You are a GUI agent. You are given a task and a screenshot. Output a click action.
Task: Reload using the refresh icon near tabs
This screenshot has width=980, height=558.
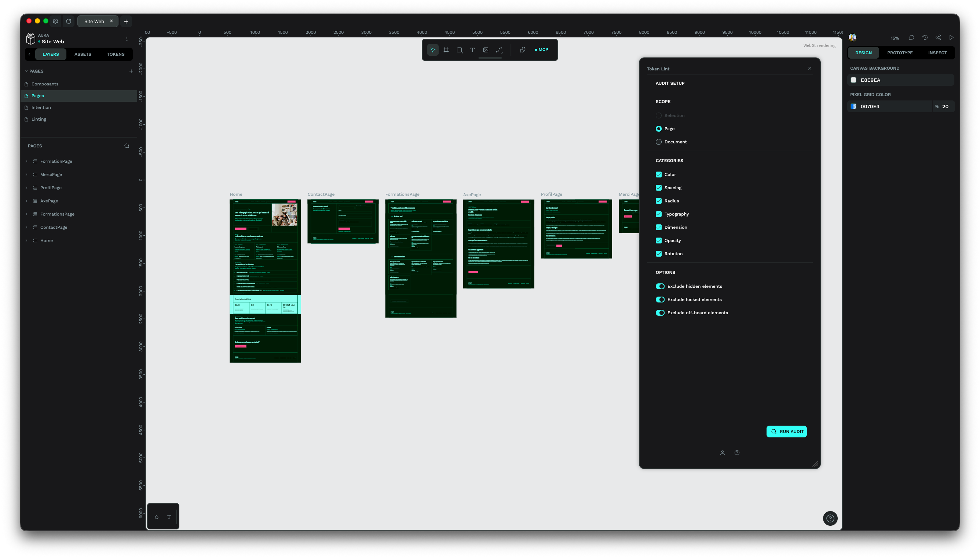(x=69, y=22)
